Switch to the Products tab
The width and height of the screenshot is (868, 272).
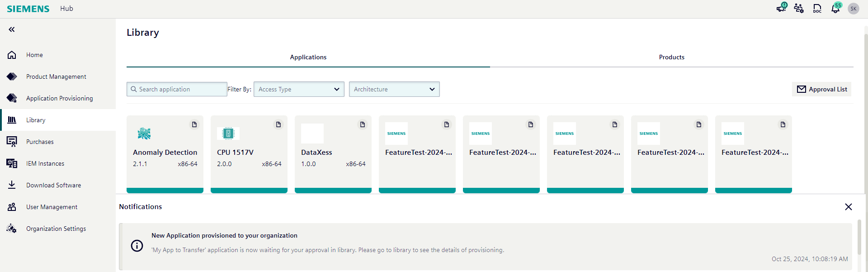[x=671, y=57]
